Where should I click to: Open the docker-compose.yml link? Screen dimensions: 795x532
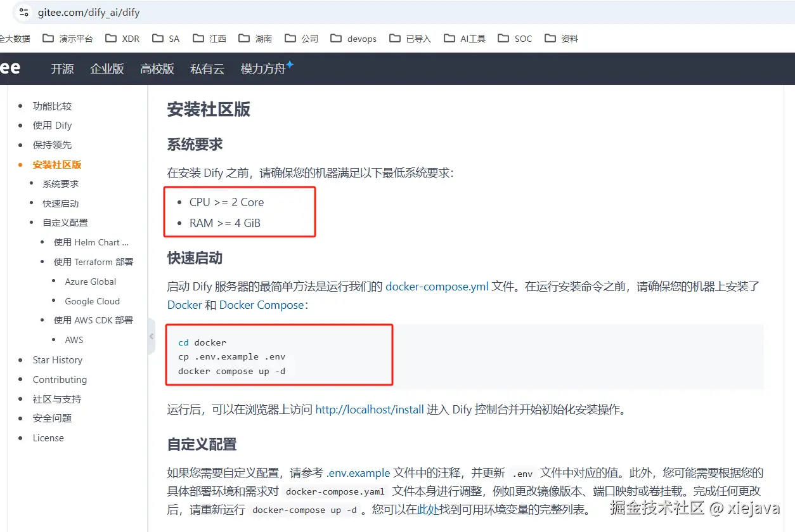coord(437,286)
